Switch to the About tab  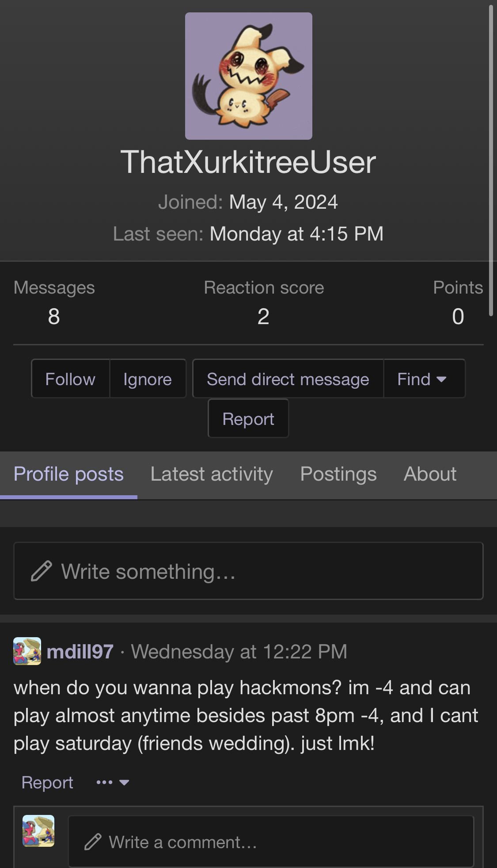pyautogui.click(x=430, y=474)
